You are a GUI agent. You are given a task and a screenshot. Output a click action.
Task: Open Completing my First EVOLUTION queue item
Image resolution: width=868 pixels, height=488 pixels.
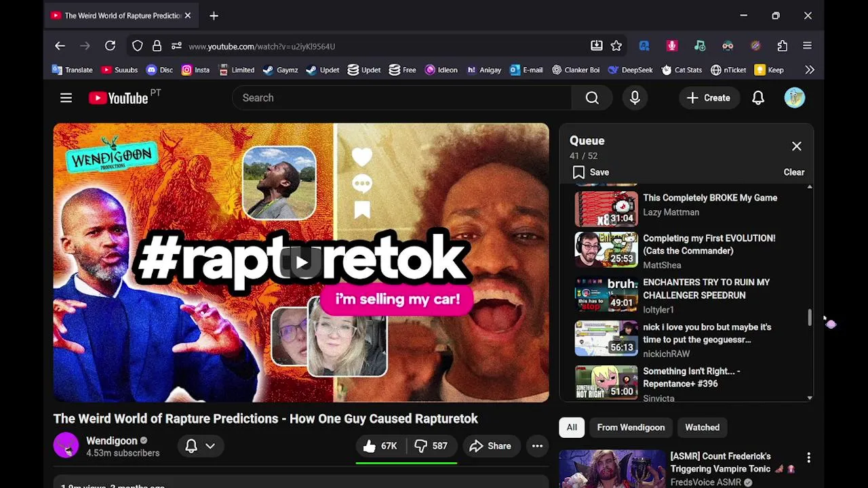pos(684,251)
